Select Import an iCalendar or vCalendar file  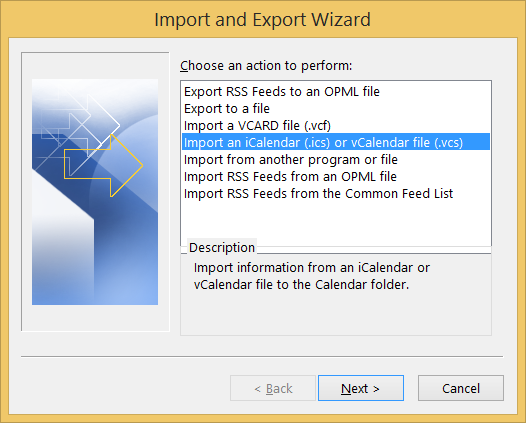336,142
